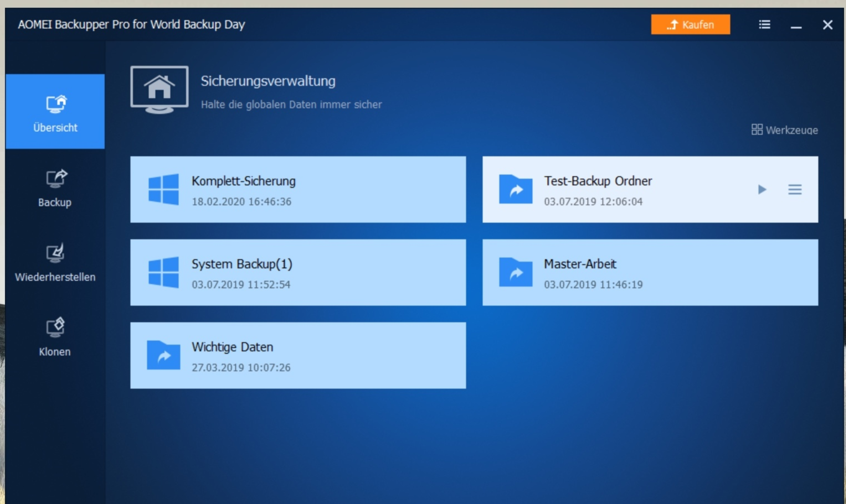This screenshot has height=504, width=846.
Task: Start Test-Backup Ordner with play arrow
Action: coord(762,189)
